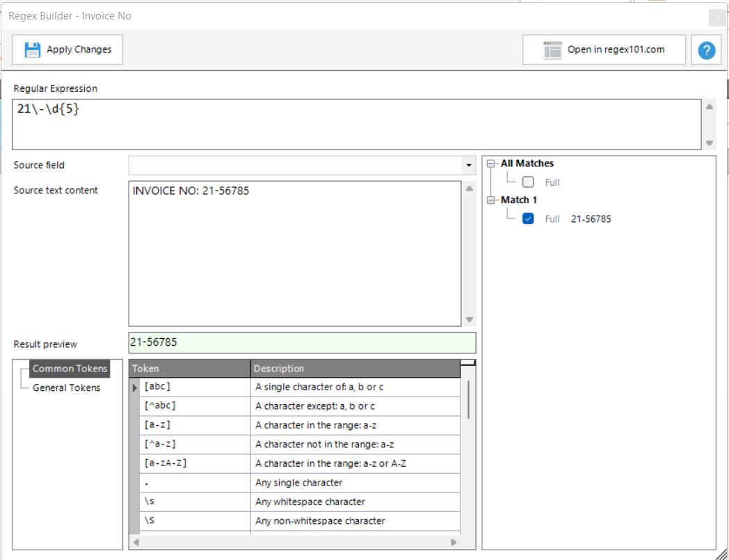Click the Result preview field
729x560 pixels.
302,342
